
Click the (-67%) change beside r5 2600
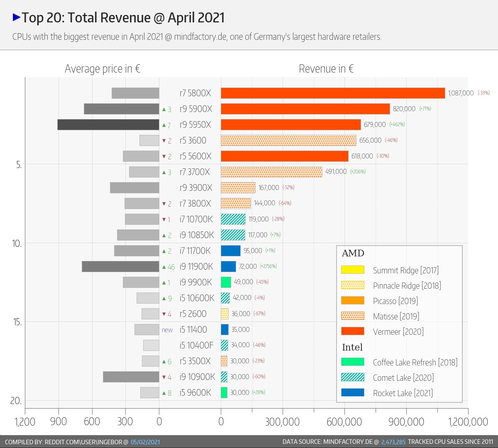point(259,314)
